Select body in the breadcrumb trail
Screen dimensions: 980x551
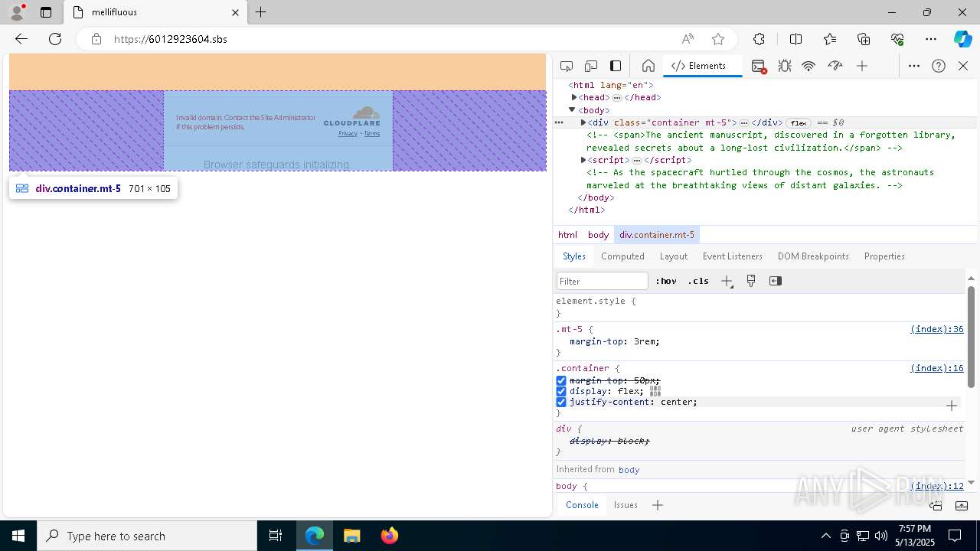coord(598,235)
